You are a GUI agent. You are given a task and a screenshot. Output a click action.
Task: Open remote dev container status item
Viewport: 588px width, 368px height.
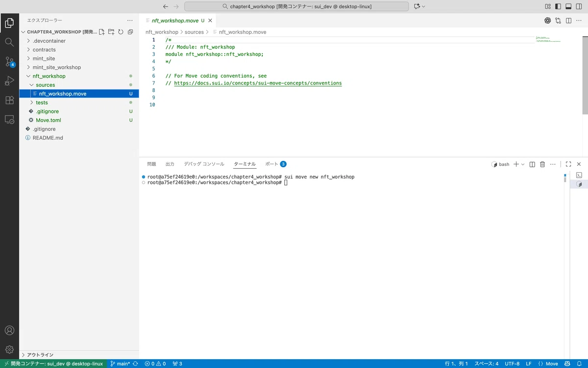(x=53, y=364)
